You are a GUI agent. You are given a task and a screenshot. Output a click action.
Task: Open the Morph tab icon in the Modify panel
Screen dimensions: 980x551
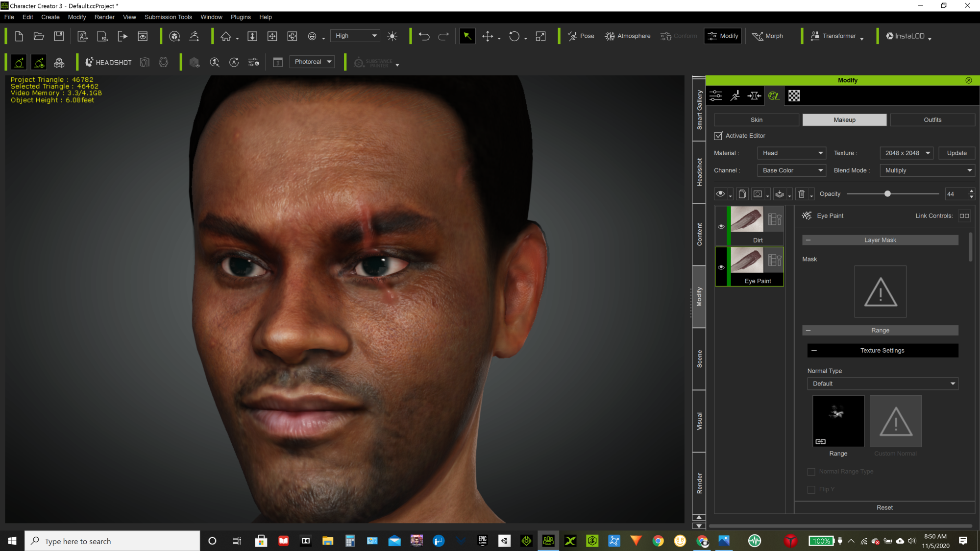point(755,96)
